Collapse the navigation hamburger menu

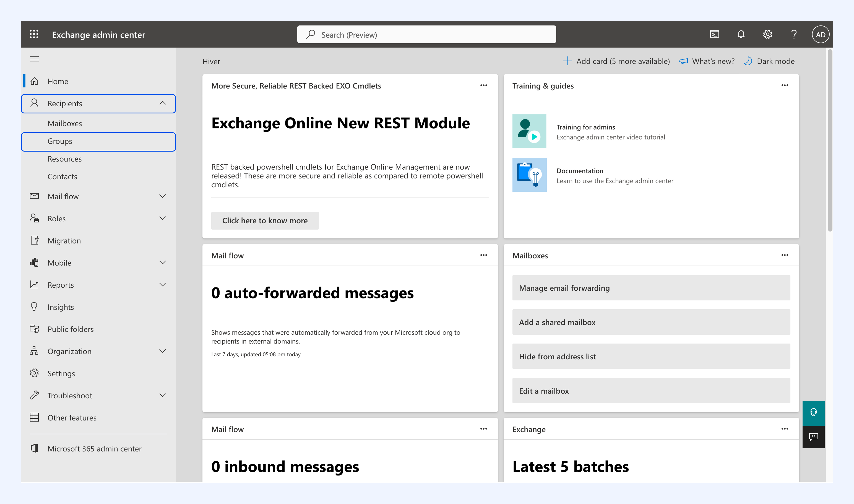[34, 59]
